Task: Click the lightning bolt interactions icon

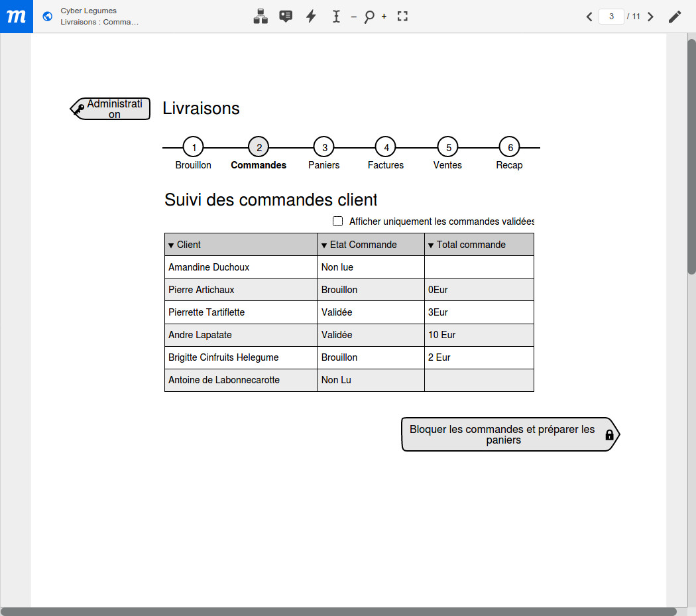Action: coord(311,17)
